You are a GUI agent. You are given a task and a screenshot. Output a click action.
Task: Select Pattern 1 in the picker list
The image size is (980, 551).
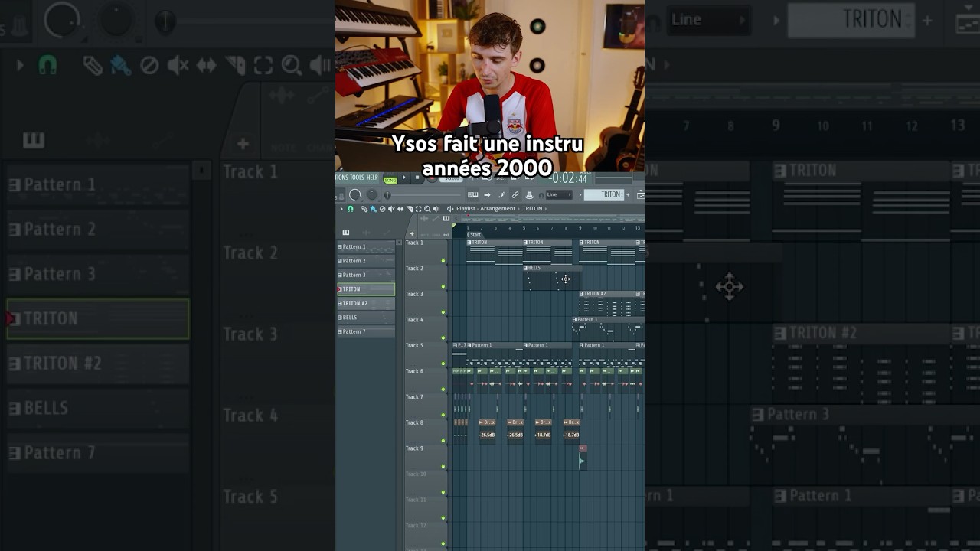tap(366, 247)
